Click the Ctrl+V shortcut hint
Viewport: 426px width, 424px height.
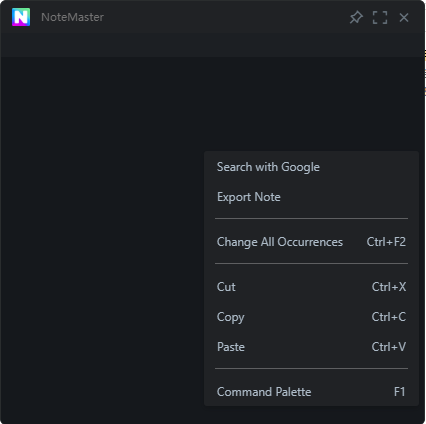click(x=389, y=347)
